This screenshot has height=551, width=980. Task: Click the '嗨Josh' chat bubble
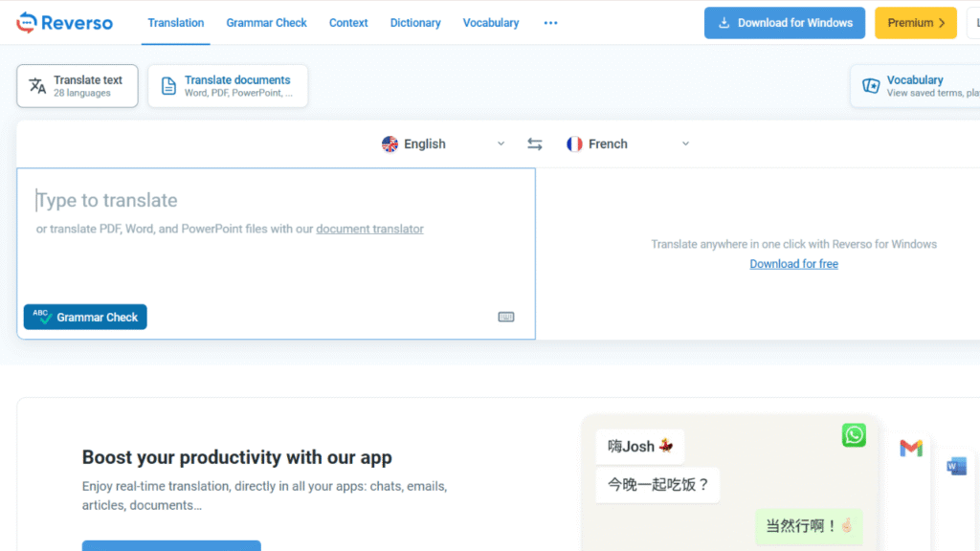click(x=640, y=446)
